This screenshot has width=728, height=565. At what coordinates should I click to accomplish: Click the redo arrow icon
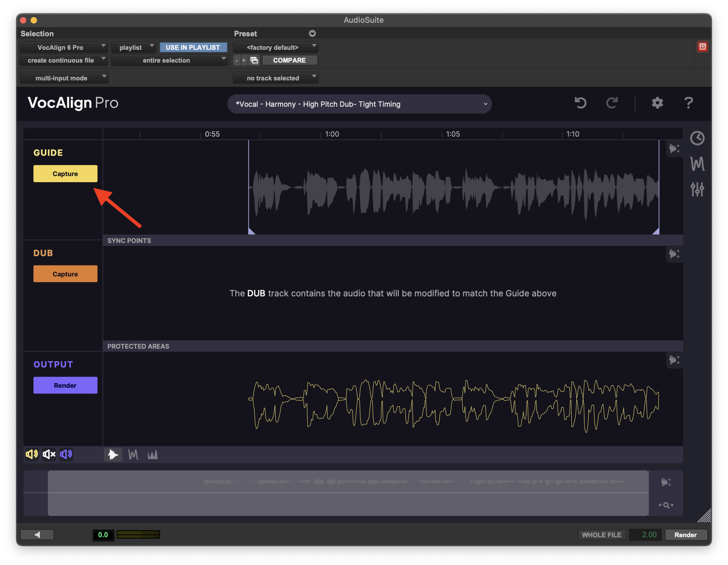click(612, 103)
